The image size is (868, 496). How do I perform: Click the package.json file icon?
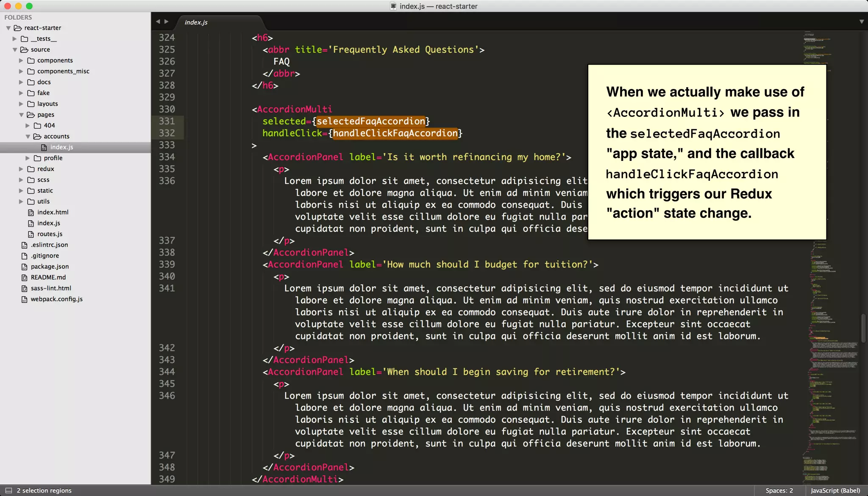(x=25, y=266)
